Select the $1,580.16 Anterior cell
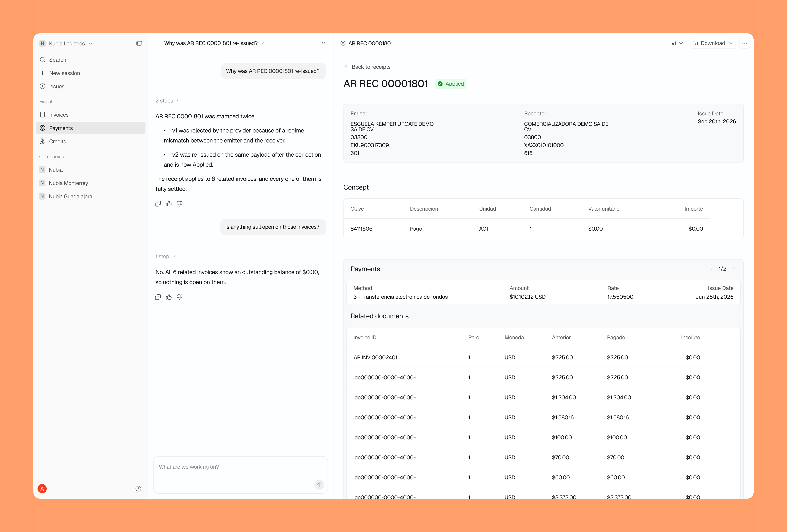This screenshot has width=787, height=532. coord(563,417)
